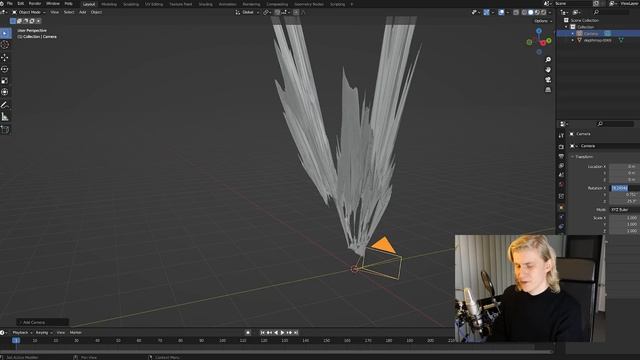Switch to material preview shading
The width and height of the screenshot is (640, 360).
(537, 12)
